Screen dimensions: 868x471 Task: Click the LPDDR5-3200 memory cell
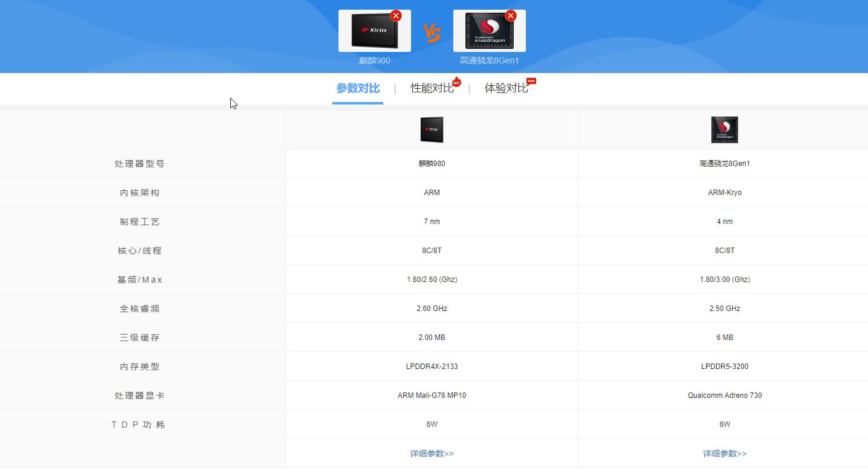click(725, 367)
